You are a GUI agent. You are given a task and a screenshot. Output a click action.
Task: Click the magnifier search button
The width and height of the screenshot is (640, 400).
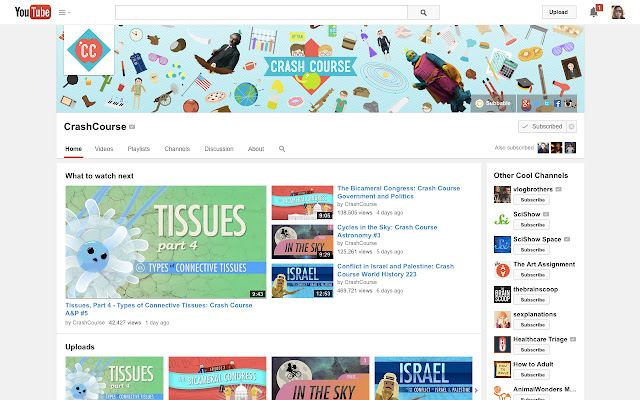423,13
